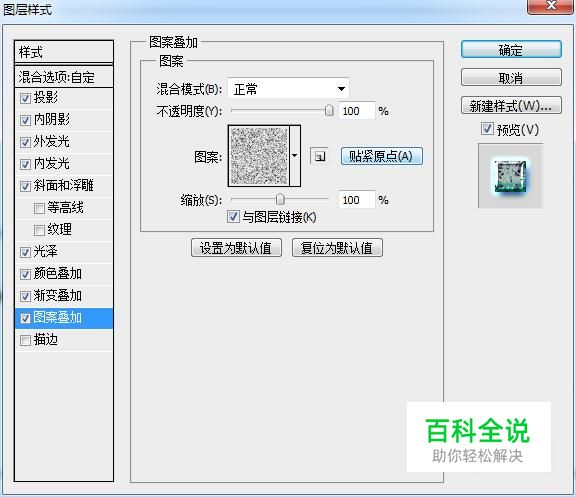Enable the 描边 stroke checkbox
Screen dimensions: 576x497
click(25, 341)
